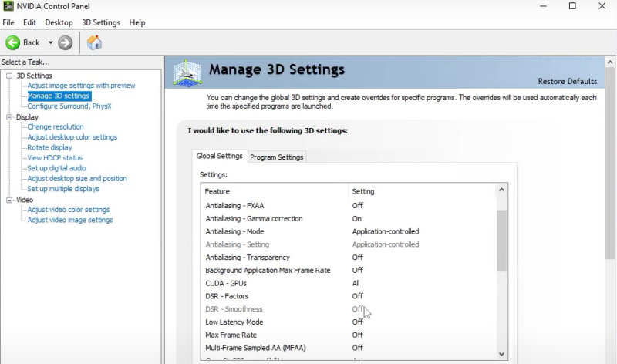Select Antialiasing - Transparency row
Image resolution: width=617 pixels, height=364 pixels.
[349, 258]
